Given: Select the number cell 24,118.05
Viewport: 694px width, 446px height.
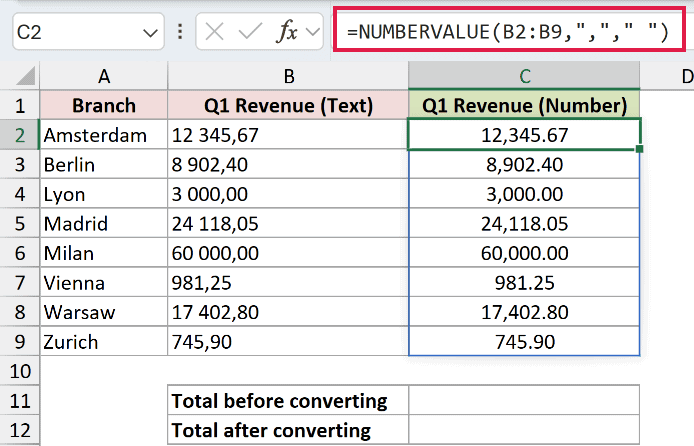Looking at the screenshot, I should click(524, 223).
